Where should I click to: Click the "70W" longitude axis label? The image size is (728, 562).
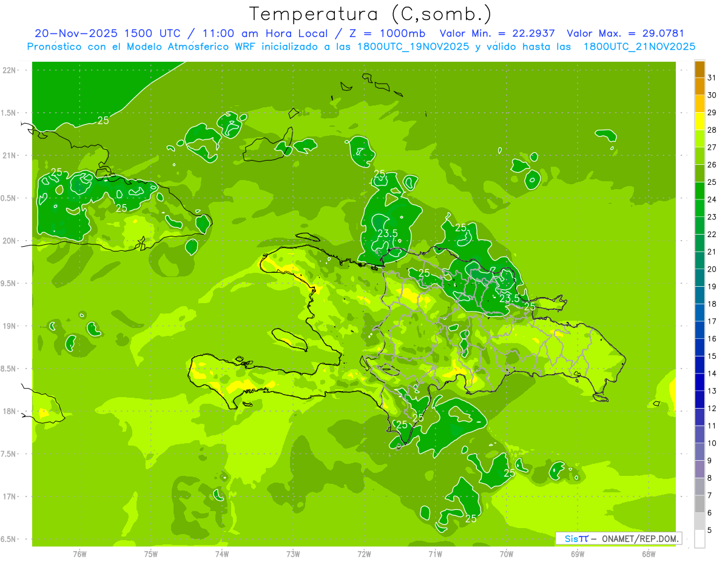506,554
